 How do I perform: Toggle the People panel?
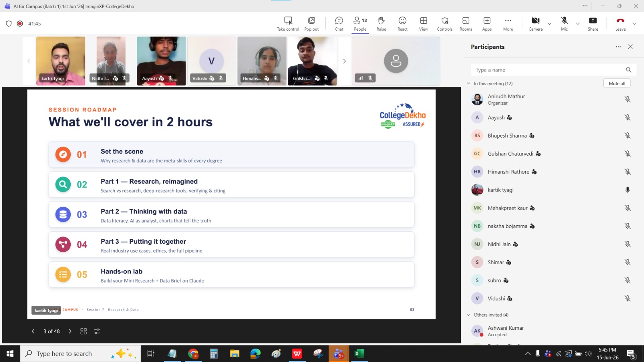pyautogui.click(x=360, y=24)
